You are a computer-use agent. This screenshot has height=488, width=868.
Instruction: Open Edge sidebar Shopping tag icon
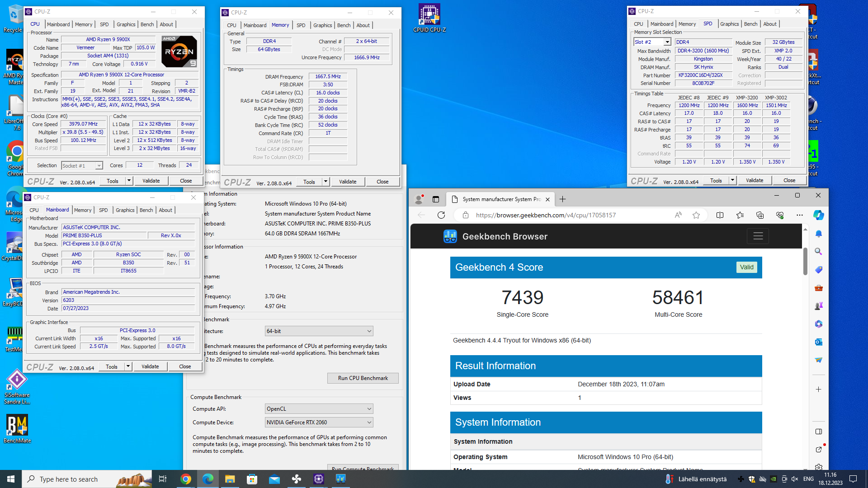pyautogui.click(x=819, y=270)
